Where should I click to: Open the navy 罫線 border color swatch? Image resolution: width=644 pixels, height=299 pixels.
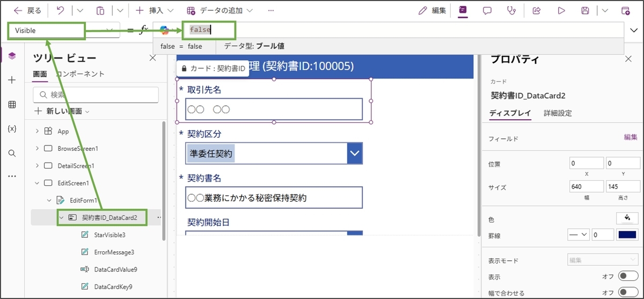(627, 235)
